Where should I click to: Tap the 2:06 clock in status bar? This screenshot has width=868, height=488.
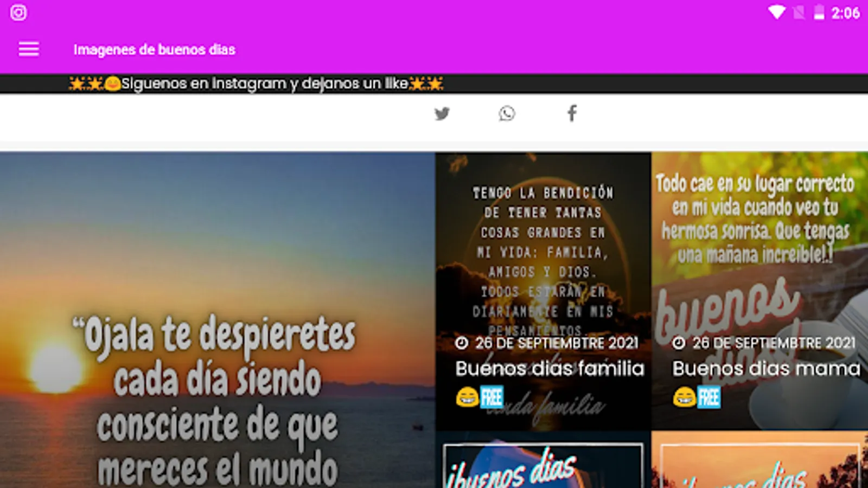point(845,13)
